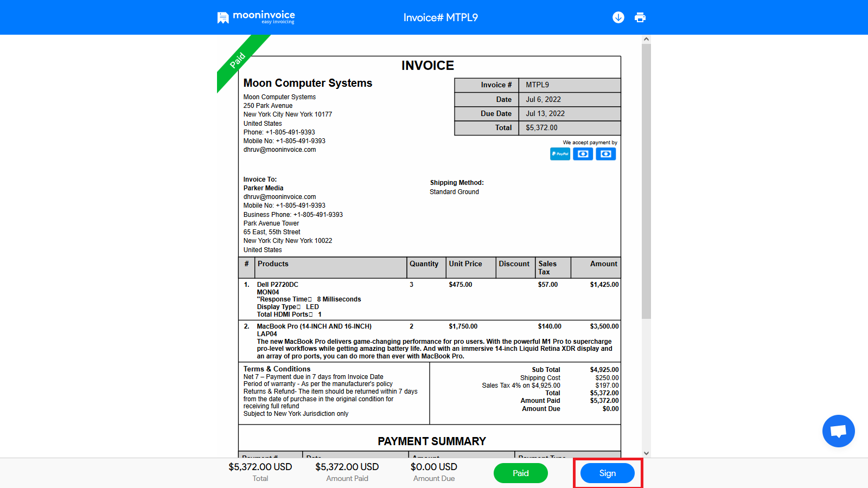Select the PayPal payment icon
Image resolution: width=868 pixels, height=488 pixels.
560,154
